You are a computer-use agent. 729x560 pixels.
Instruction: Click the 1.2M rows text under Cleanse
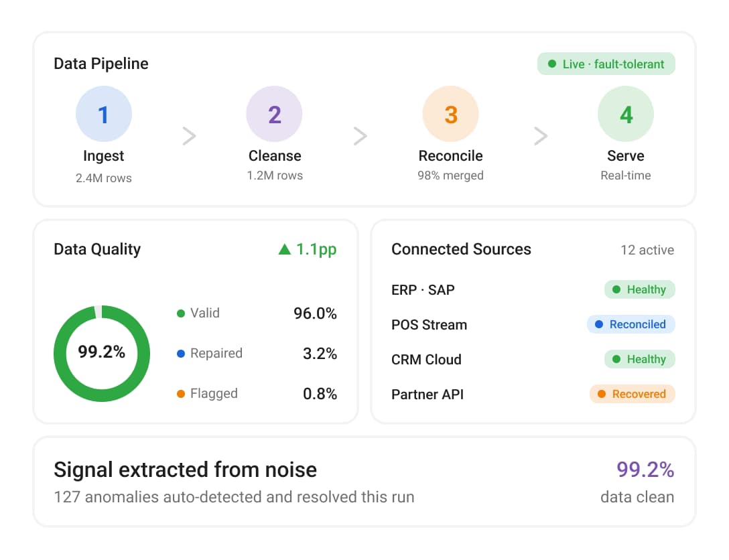click(275, 176)
